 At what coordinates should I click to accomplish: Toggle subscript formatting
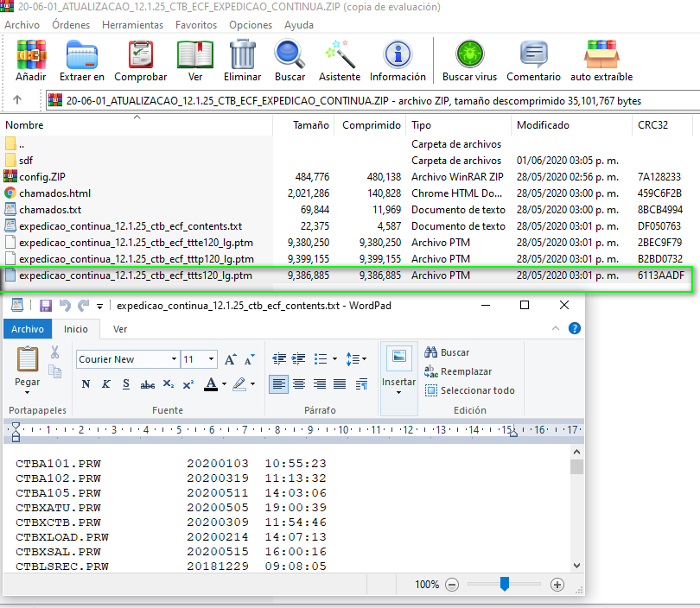click(168, 384)
